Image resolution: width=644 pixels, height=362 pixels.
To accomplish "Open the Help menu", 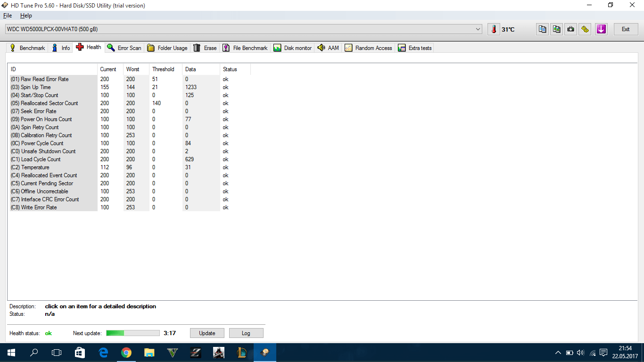I will click(26, 16).
